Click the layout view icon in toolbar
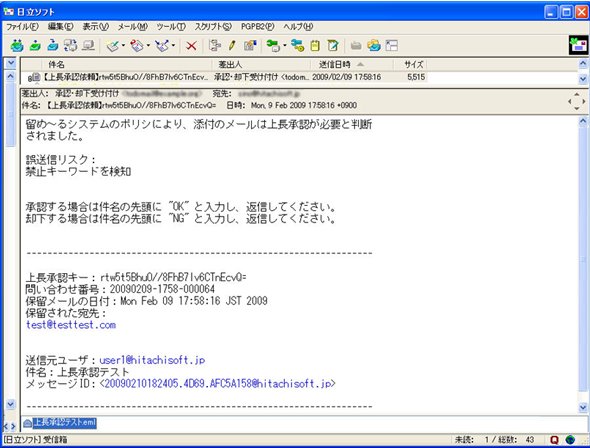The width and height of the screenshot is (590, 448). point(392,46)
